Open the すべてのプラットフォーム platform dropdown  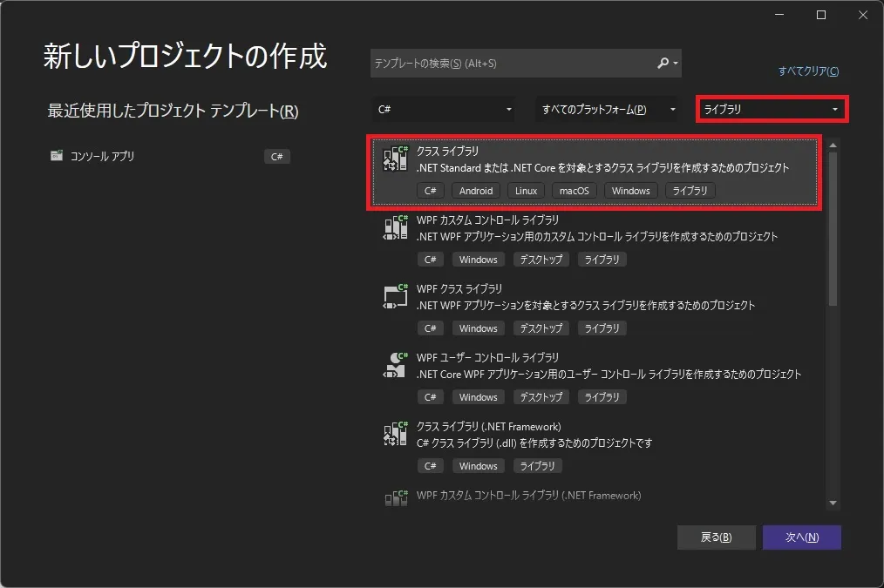click(x=608, y=109)
